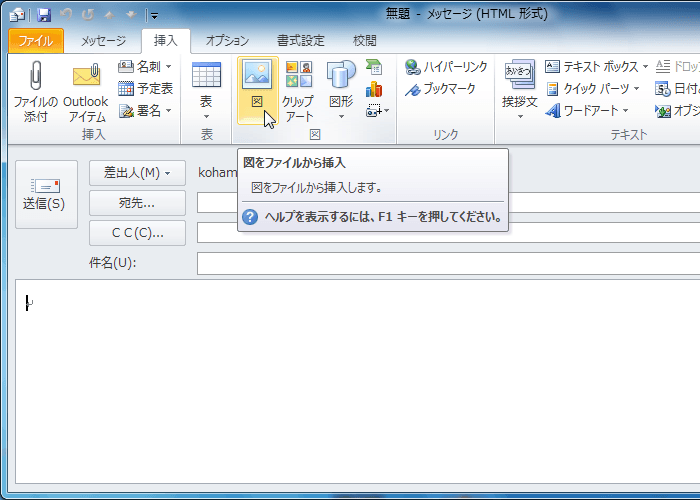Viewport: 700px width, 500px height.
Task: Insert a ハイパーリンク
Action: coord(446,67)
